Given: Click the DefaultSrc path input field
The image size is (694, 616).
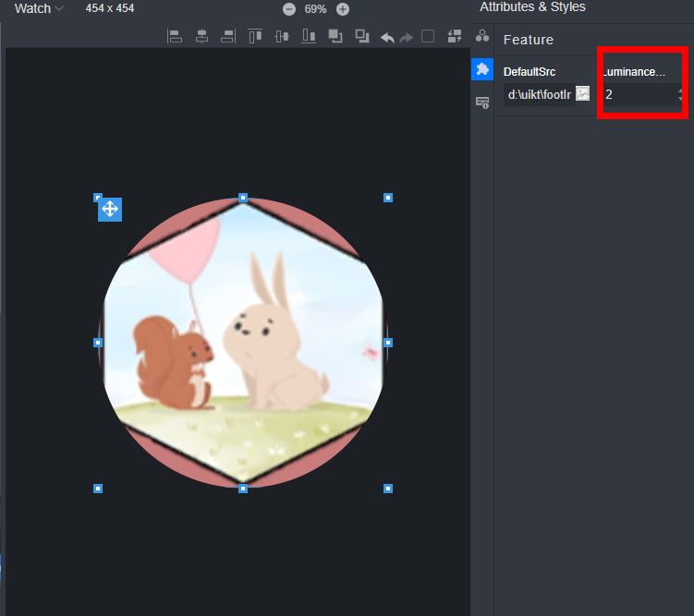Looking at the screenshot, I should pos(539,94).
